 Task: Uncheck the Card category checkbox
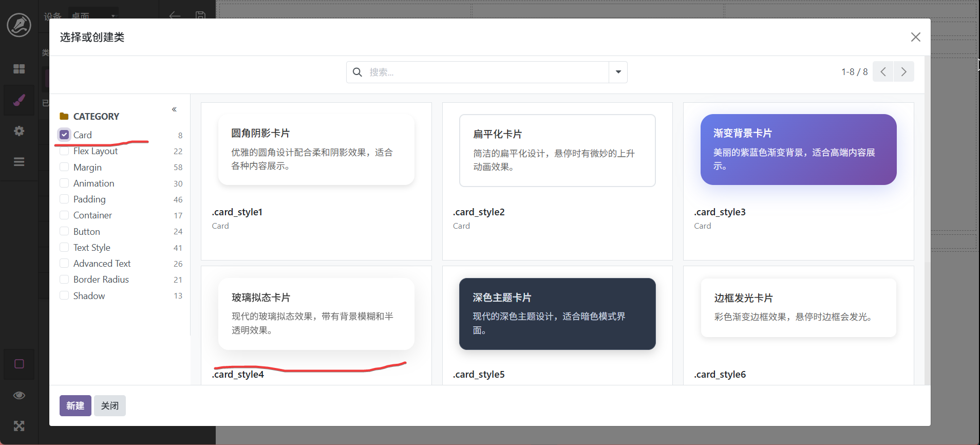pyautogui.click(x=64, y=135)
